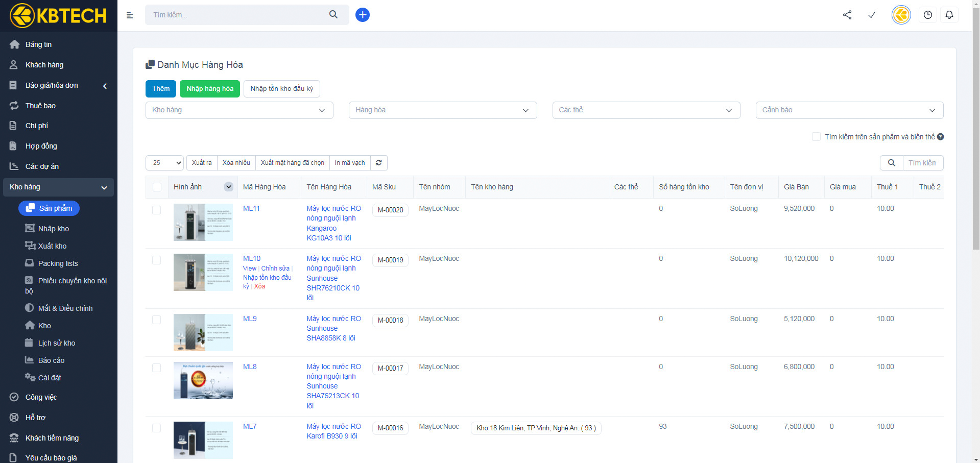Screen dimensions: 980x463
Task: Open the Kho hàng filter dropdown
Action: 239,110
